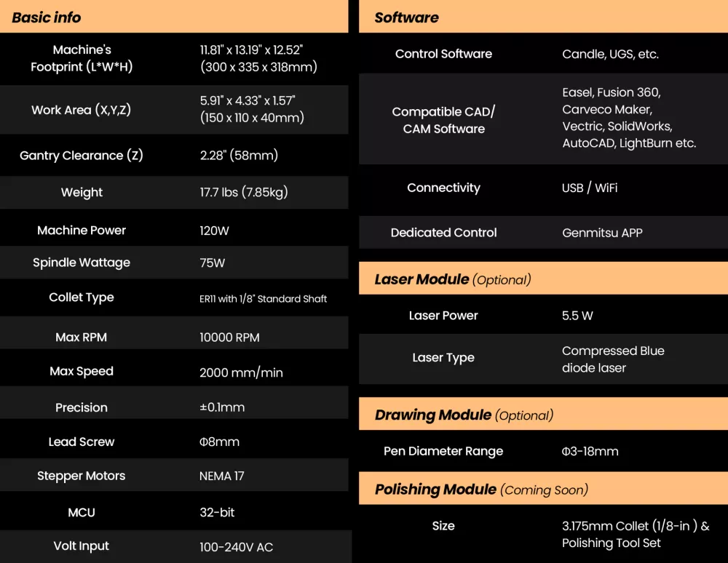728x563 pixels.
Task: Click the Software section header
Action: point(406,17)
